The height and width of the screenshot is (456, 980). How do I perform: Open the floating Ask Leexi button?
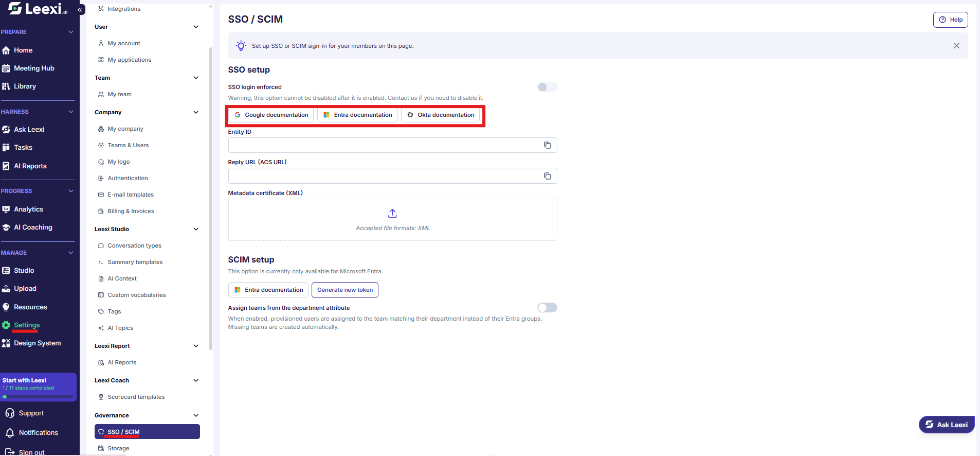pyautogui.click(x=947, y=425)
